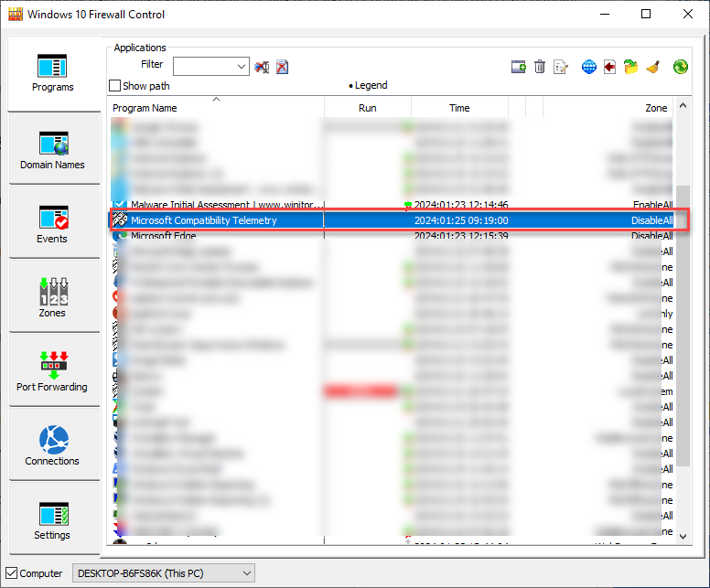Open the DESKTOP-B6FS86K computer dropdown
Image resolution: width=710 pixels, height=588 pixels.
[164, 573]
